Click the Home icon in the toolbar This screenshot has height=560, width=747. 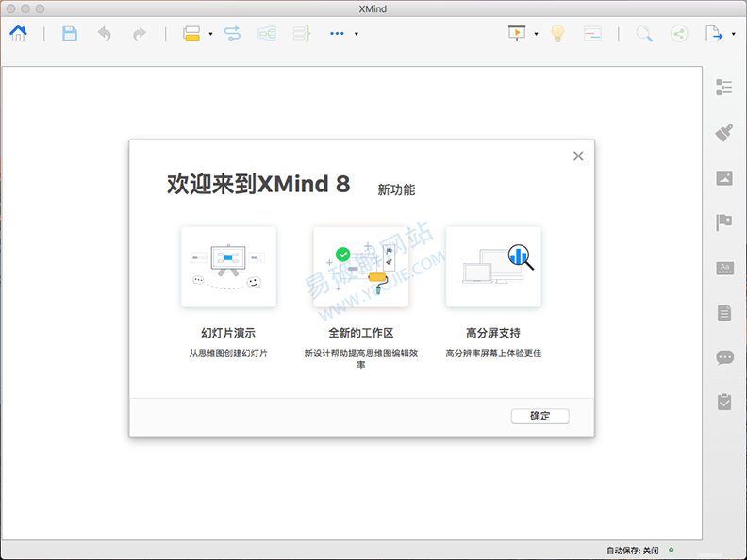(18, 34)
